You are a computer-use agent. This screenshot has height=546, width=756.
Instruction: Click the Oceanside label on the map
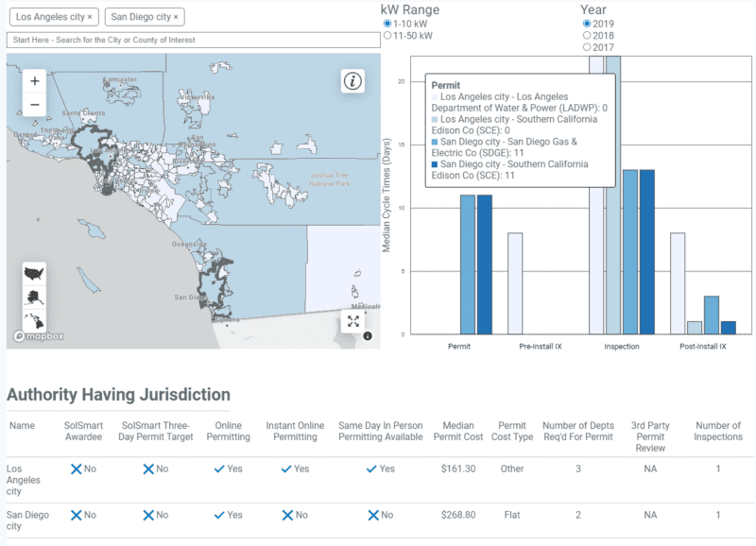[x=189, y=245]
